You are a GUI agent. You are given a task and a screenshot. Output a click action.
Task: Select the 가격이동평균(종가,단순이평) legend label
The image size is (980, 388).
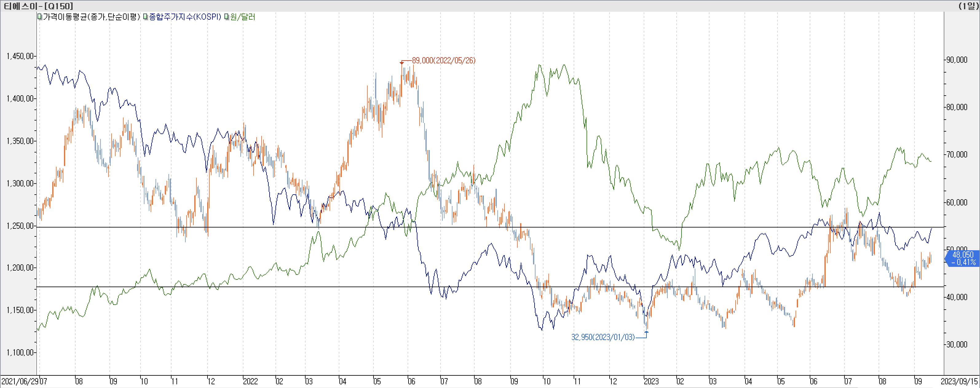92,17
